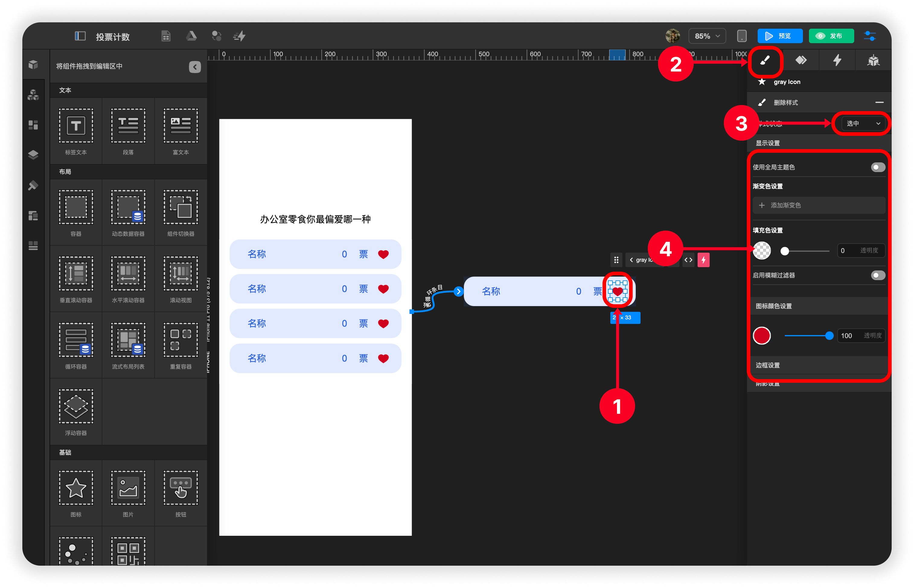The height and width of the screenshot is (588, 914).
Task: Click the blue 预览 preview button
Action: 780,36
